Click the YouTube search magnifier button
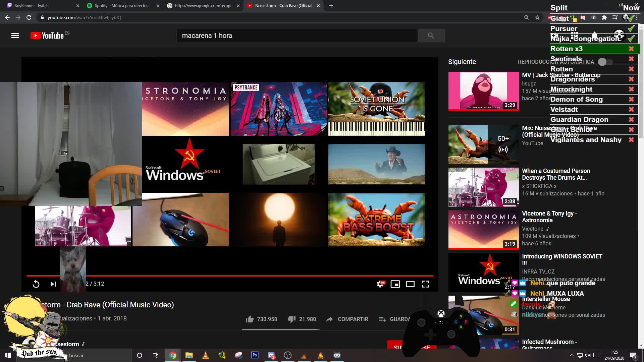This screenshot has height=362, width=644. click(x=431, y=36)
